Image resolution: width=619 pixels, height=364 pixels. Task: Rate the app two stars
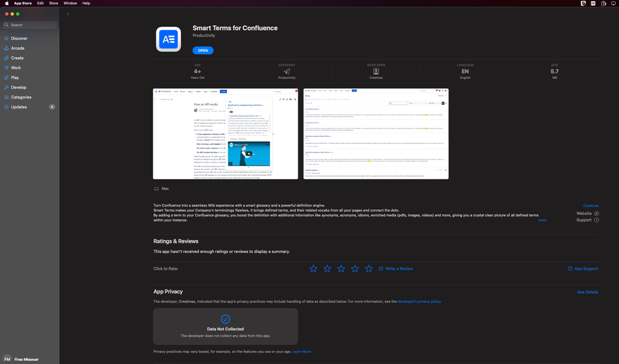[x=327, y=269]
